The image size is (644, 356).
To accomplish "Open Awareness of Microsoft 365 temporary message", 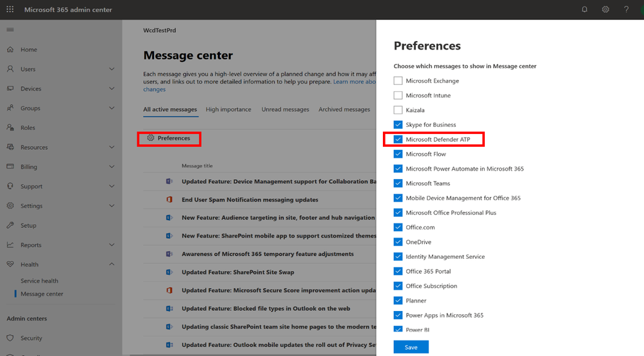I will (268, 254).
